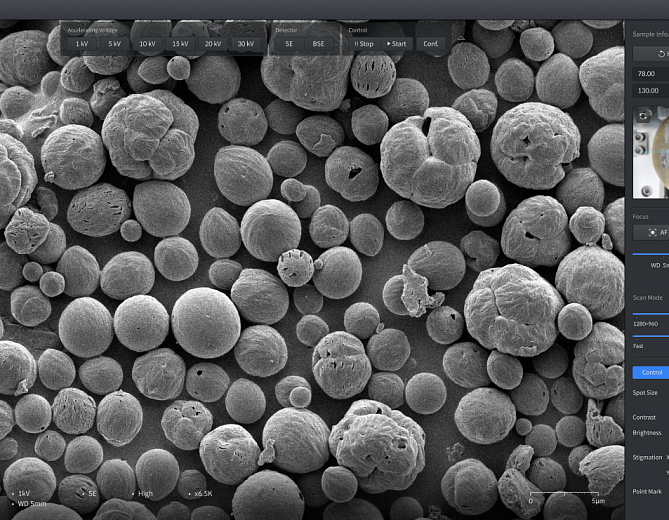669x520 pixels.
Task: Set accelerating voltage to 15 kV
Action: pyautogui.click(x=180, y=44)
